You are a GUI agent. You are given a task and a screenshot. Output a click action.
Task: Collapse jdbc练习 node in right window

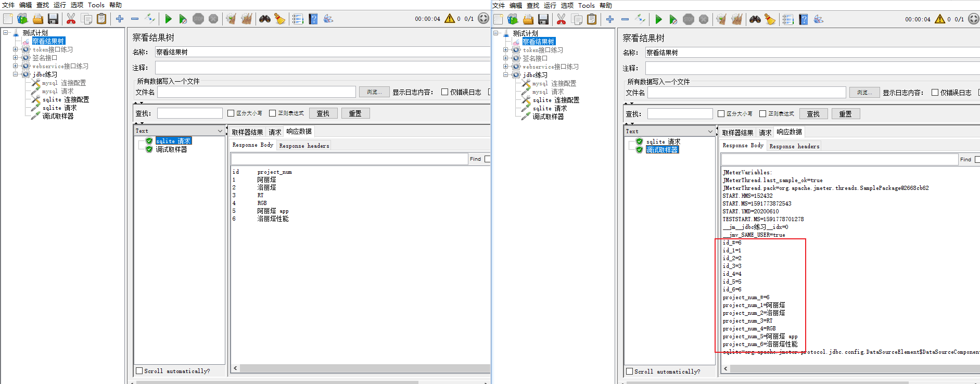[x=505, y=75]
